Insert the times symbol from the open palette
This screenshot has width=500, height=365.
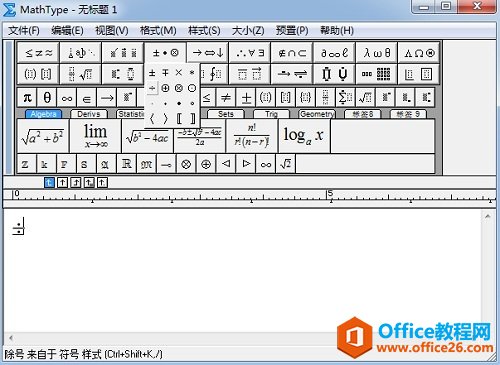pos(179,72)
